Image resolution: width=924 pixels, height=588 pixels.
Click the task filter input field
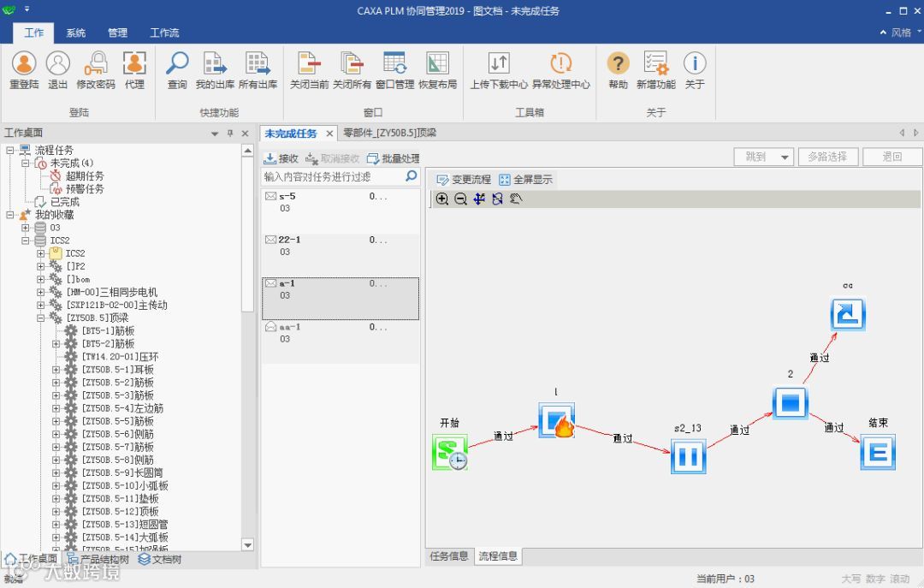[x=333, y=176]
